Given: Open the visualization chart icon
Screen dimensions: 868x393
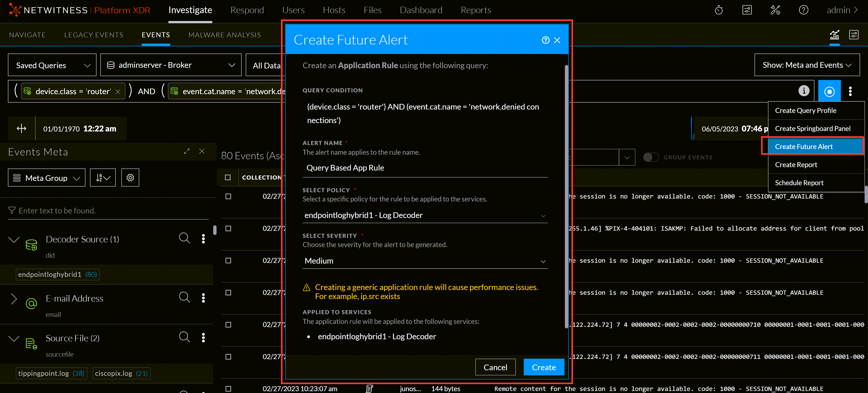Looking at the screenshot, I should click(x=834, y=35).
